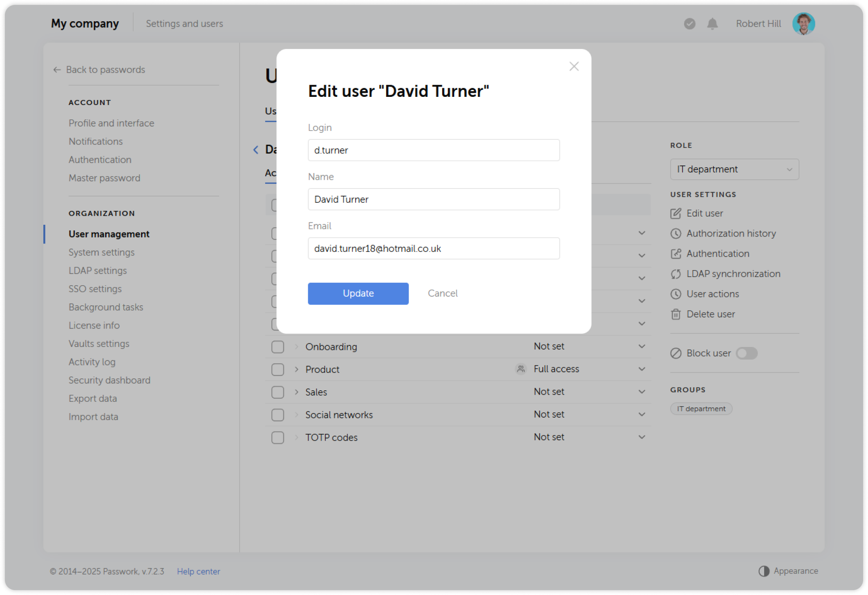Open the Help center link
868x595 pixels.
click(x=198, y=571)
